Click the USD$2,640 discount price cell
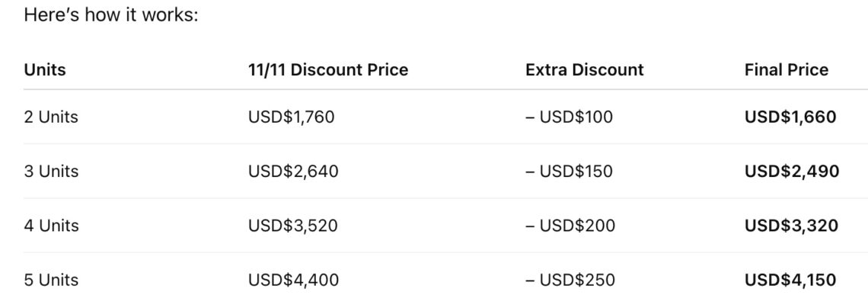Viewport: 868px width, 305px height. pyautogui.click(x=293, y=172)
